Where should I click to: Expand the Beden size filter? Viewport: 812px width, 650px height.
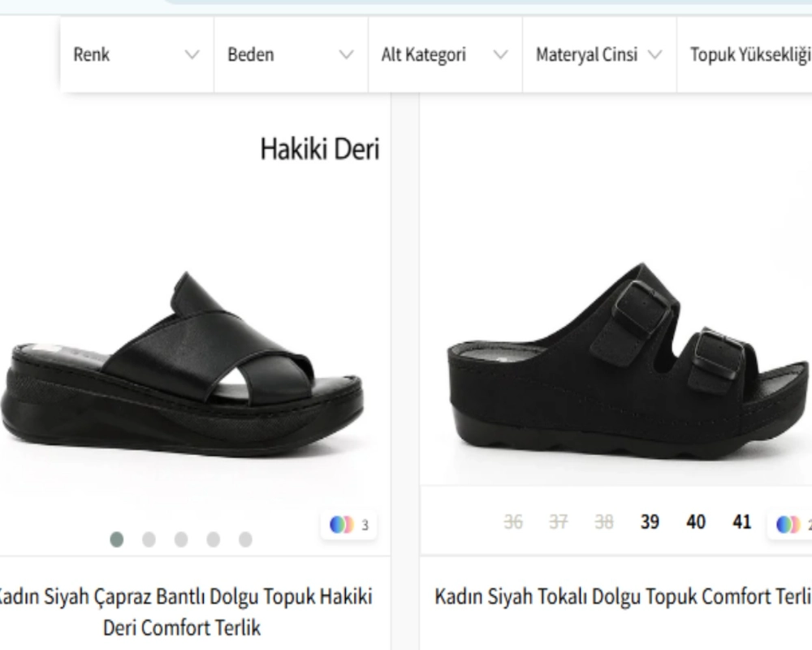point(290,55)
